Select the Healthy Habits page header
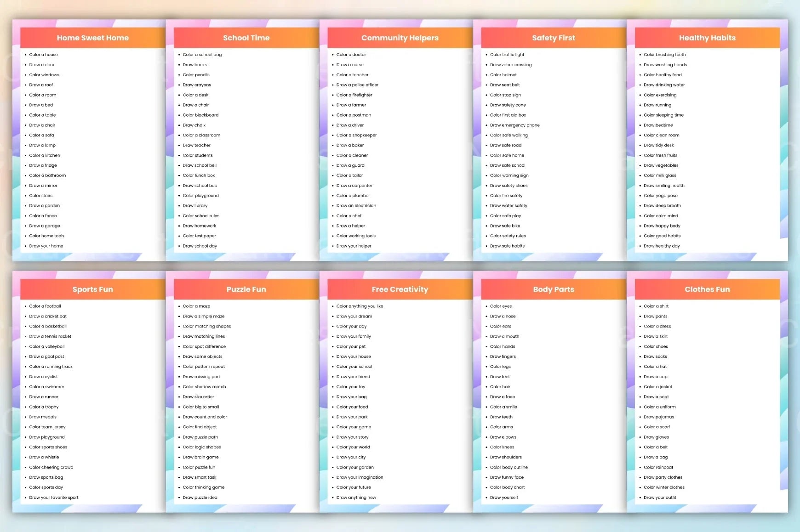This screenshot has width=800, height=532. click(x=707, y=38)
